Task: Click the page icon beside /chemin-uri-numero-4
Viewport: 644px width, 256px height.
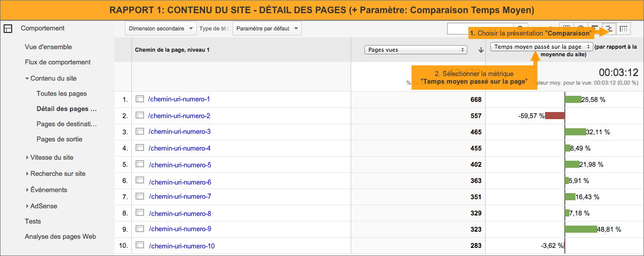Action: pos(140,148)
